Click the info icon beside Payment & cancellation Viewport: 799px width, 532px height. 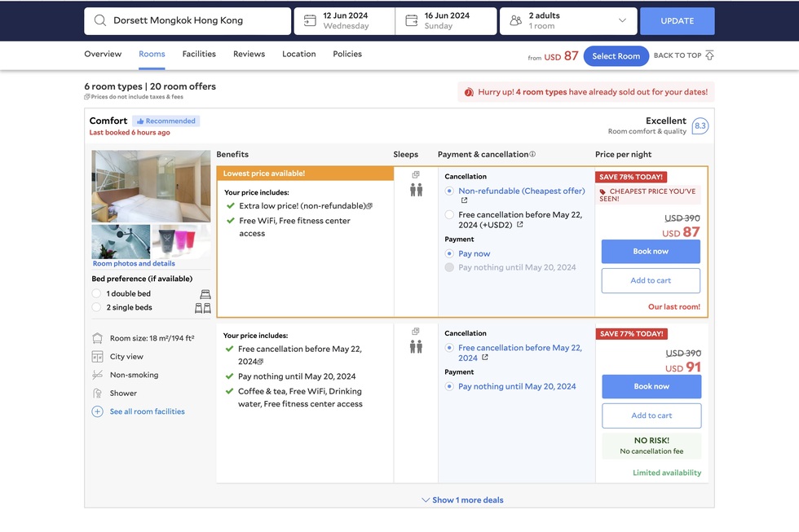tap(532, 154)
